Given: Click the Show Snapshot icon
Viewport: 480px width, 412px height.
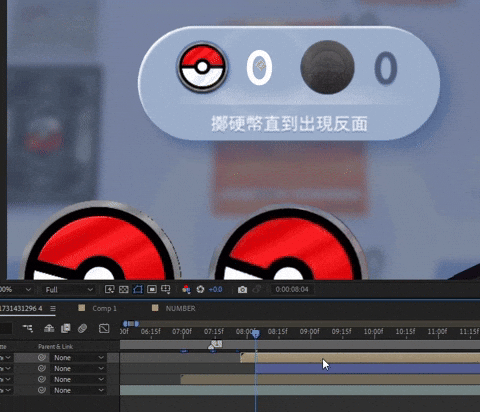Looking at the screenshot, I should [x=256, y=290].
